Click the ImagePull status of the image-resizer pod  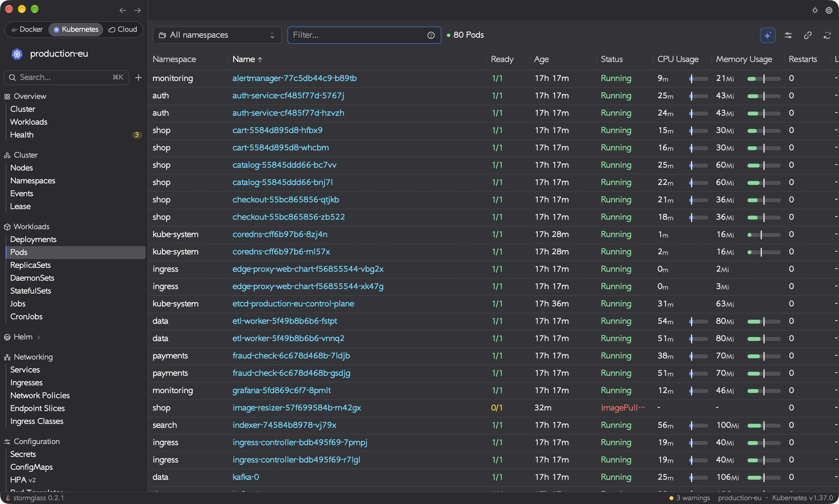click(623, 408)
